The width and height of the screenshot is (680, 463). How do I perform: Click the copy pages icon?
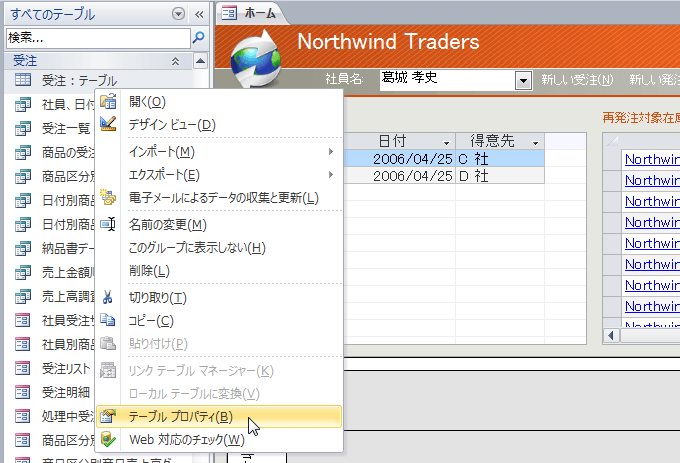108,320
